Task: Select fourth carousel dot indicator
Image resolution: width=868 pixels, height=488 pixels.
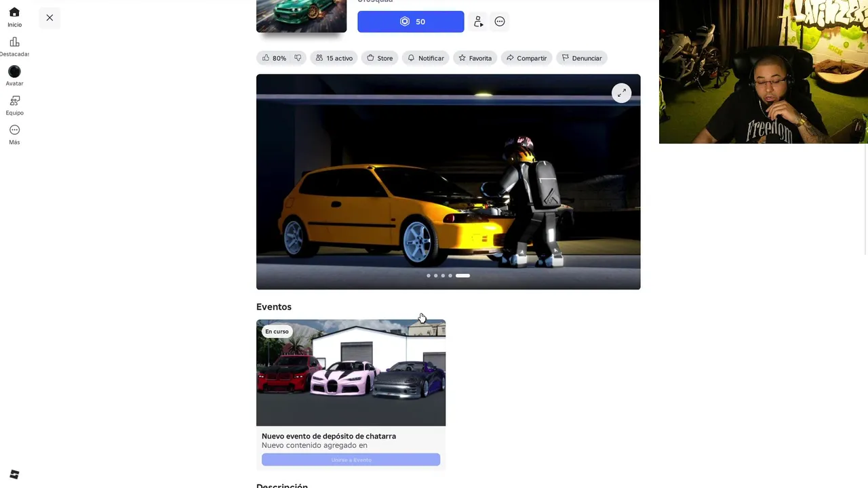Action: (x=450, y=276)
